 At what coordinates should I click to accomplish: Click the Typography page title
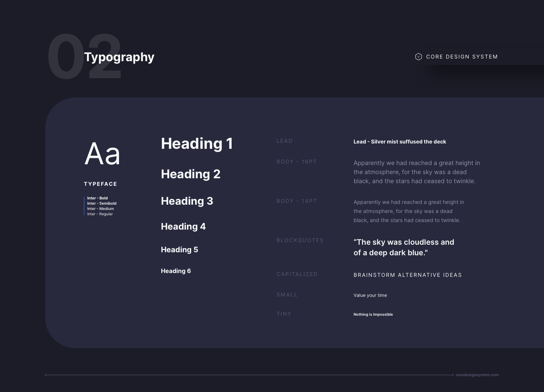coord(119,57)
